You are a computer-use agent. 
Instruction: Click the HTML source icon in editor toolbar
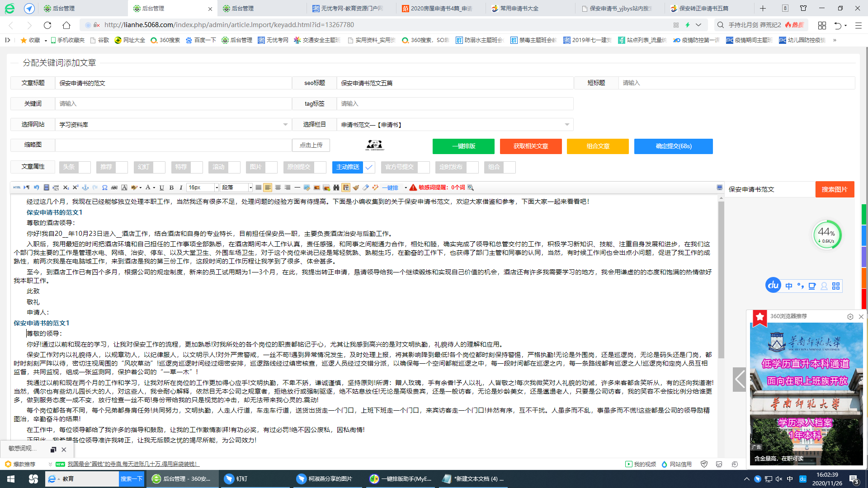(x=17, y=188)
